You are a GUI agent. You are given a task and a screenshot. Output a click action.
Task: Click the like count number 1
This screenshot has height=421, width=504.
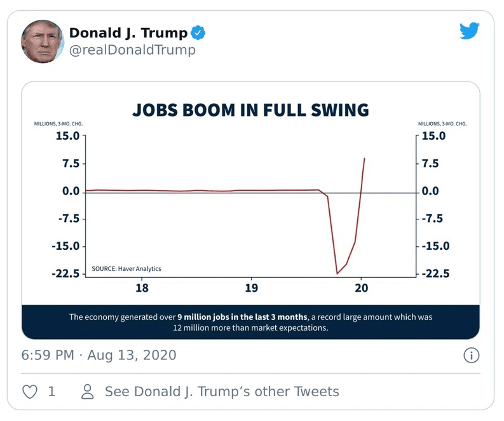pyautogui.click(x=51, y=391)
